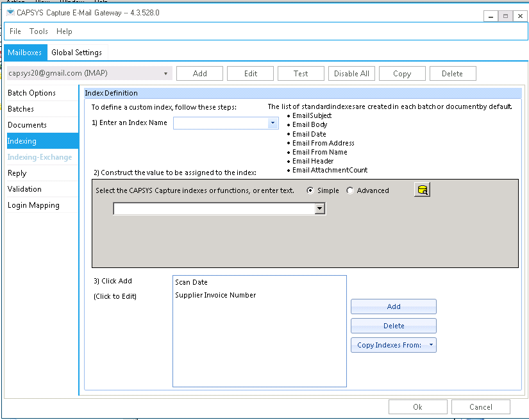Screen dimensions: 529x420
Task: Go to Batch Options section
Action: pyautogui.click(x=42, y=93)
